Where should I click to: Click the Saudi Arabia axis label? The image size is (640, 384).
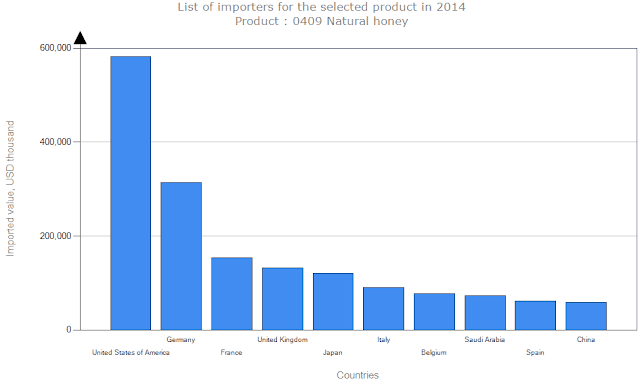(x=485, y=340)
